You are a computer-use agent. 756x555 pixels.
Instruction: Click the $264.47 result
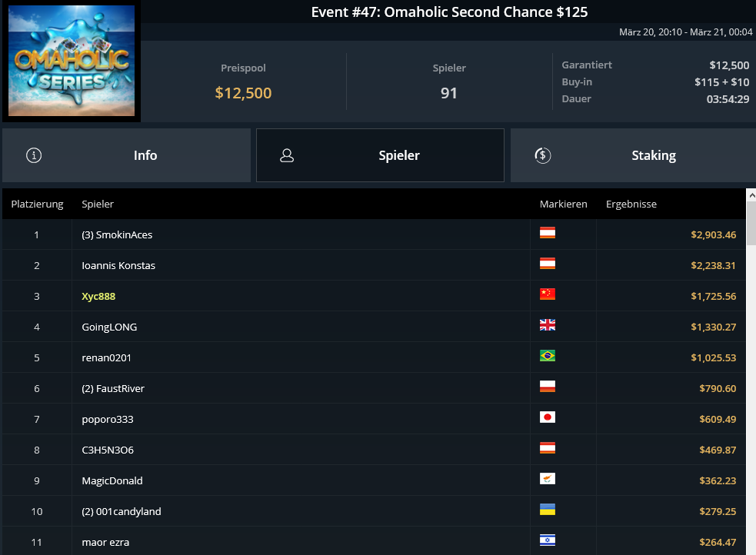coord(718,543)
